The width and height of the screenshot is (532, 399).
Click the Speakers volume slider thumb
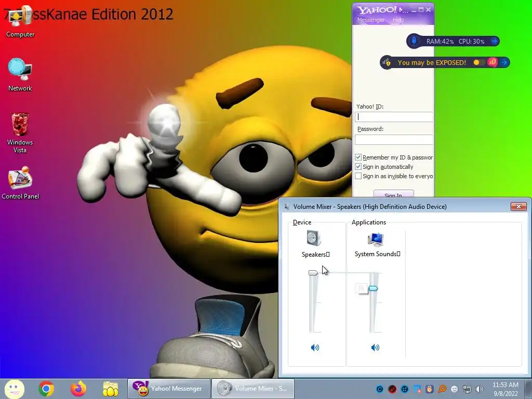tap(313, 272)
